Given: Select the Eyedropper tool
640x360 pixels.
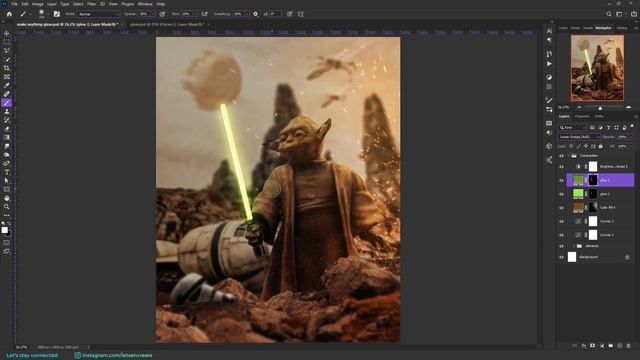Looking at the screenshot, I should tap(7, 85).
